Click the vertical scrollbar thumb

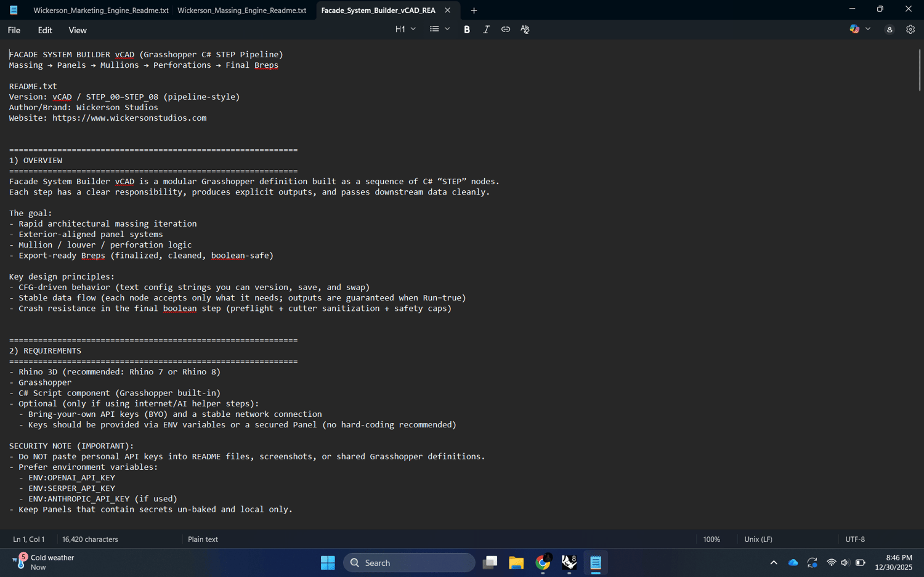[919, 70]
